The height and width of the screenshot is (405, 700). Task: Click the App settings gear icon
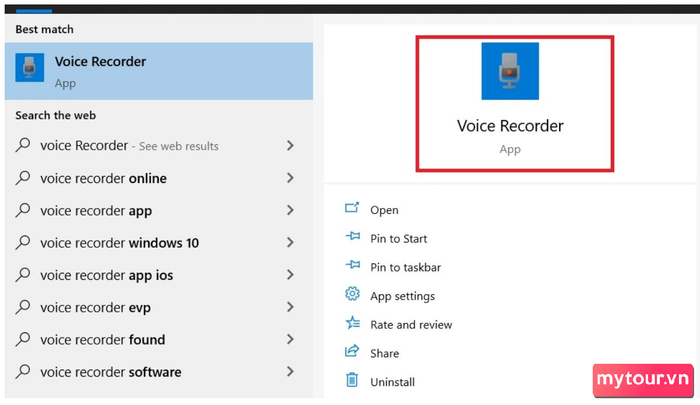(352, 294)
